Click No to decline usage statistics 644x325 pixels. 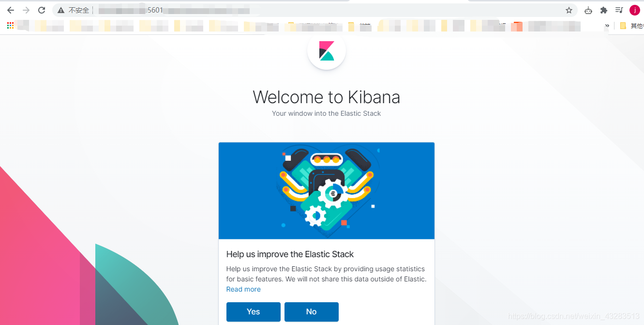[312, 312]
